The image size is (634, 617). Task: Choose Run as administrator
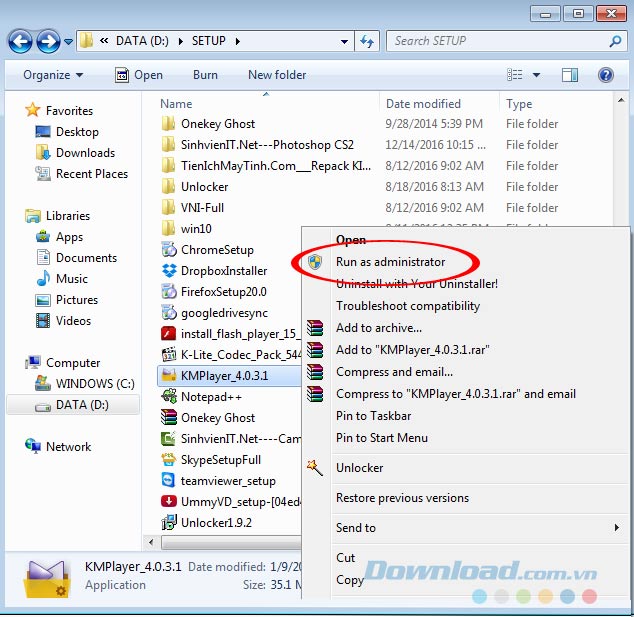point(390,262)
